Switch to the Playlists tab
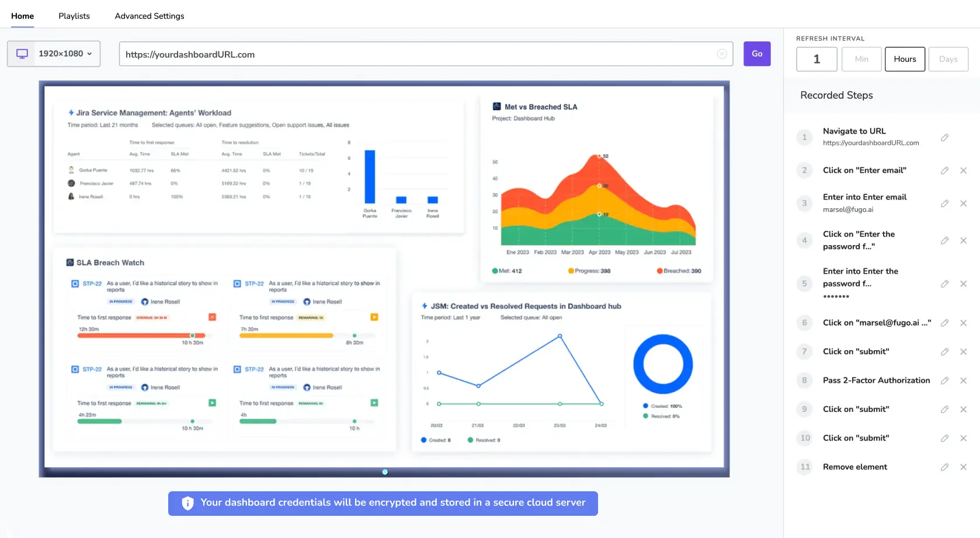980x538 pixels. pyautogui.click(x=74, y=16)
